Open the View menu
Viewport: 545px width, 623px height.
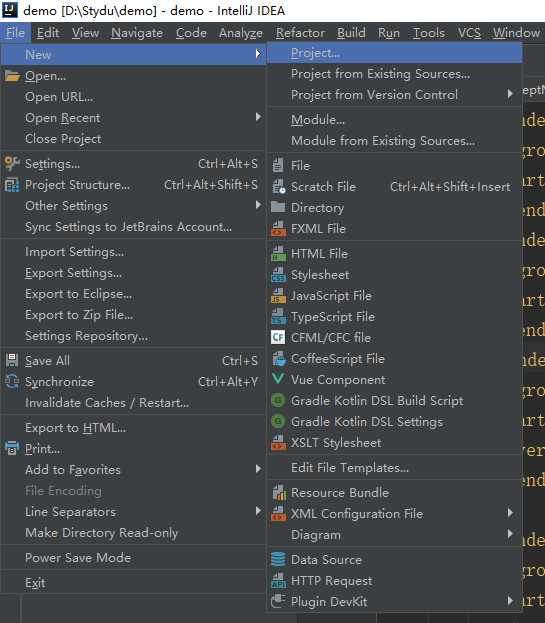click(x=85, y=33)
